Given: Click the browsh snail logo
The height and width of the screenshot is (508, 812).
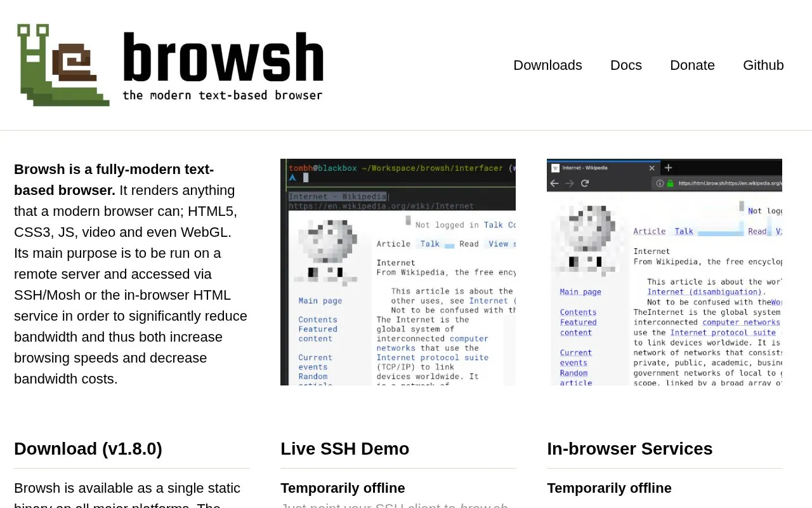Looking at the screenshot, I should [x=63, y=65].
